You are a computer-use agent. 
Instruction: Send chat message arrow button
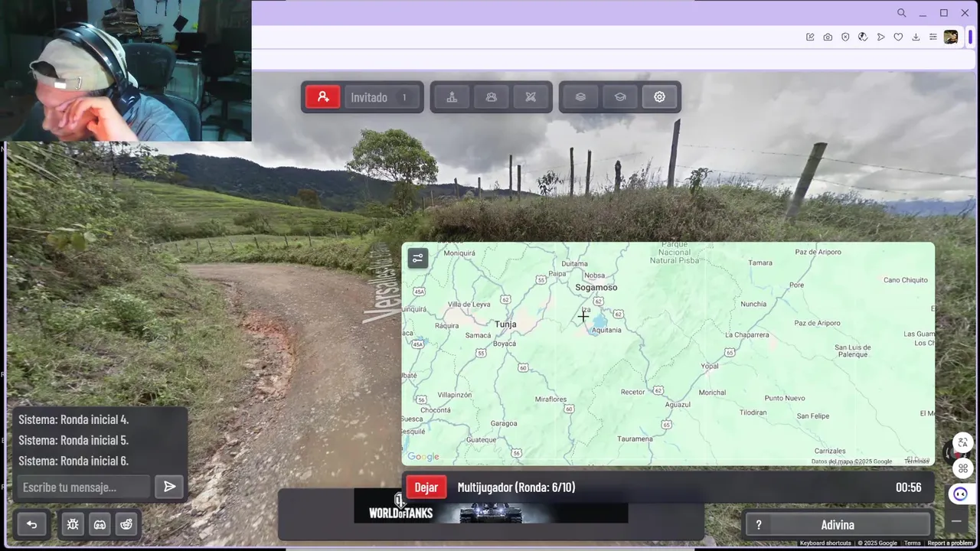point(169,487)
